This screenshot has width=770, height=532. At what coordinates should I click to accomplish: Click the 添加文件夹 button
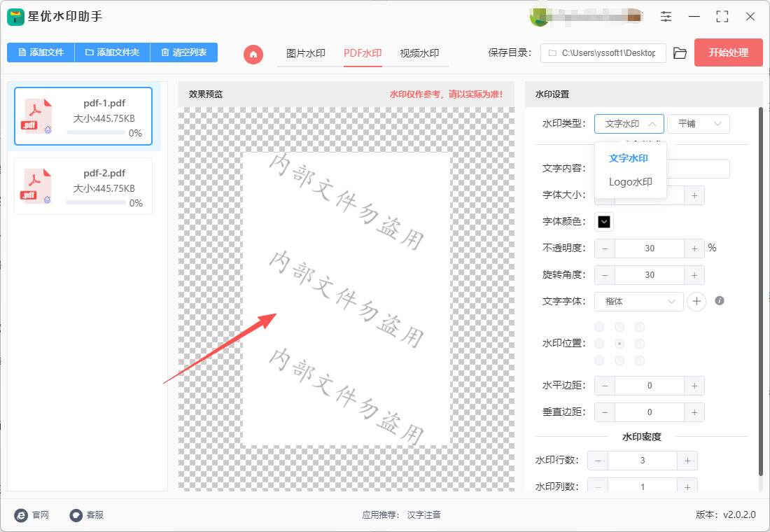112,52
